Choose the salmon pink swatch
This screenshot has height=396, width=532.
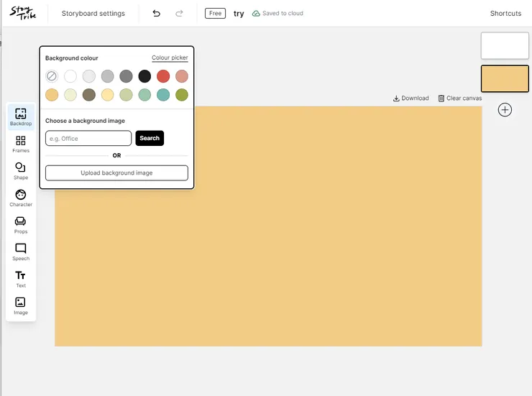click(182, 76)
